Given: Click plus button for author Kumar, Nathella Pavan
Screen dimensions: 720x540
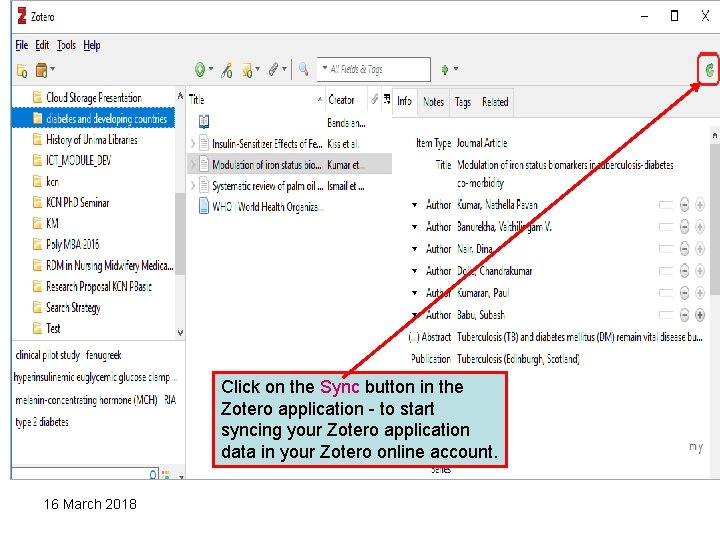Looking at the screenshot, I should [700, 205].
